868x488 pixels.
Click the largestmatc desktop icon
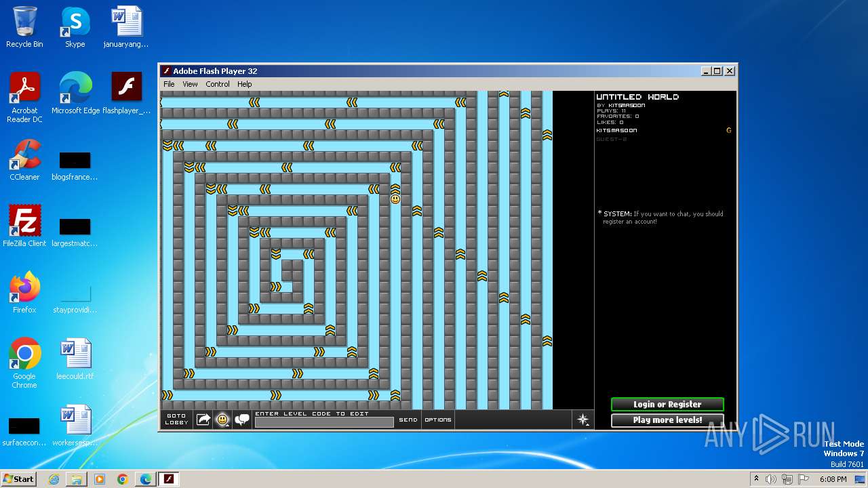(75, 232)
